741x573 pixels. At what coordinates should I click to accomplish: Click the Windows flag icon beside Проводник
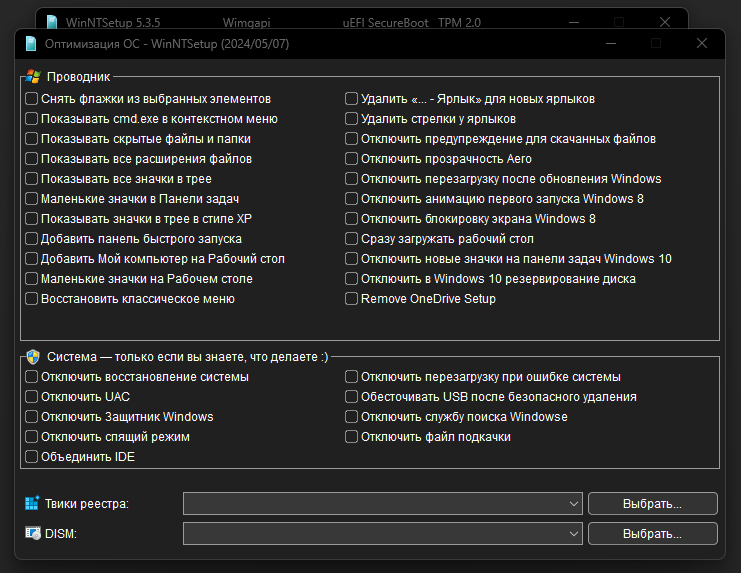[x=33, y=77]
